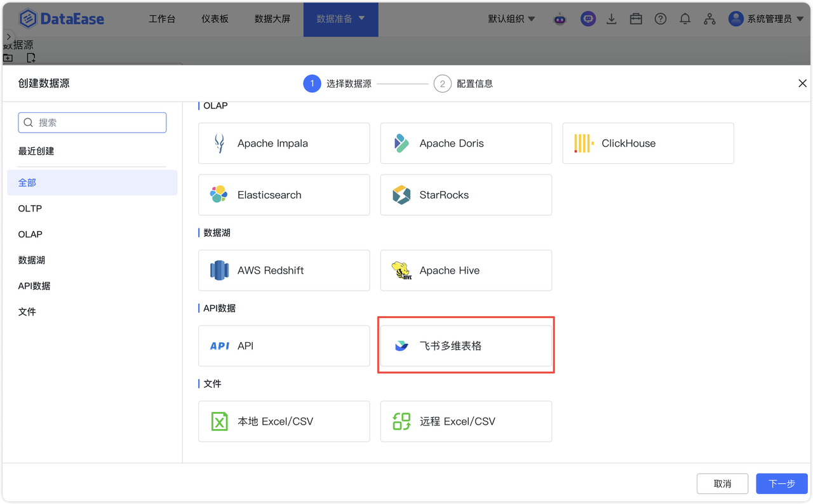Click the Apache Impala icon
The image size is (813, 504).
pyautogui.click(x=219, y=143)
